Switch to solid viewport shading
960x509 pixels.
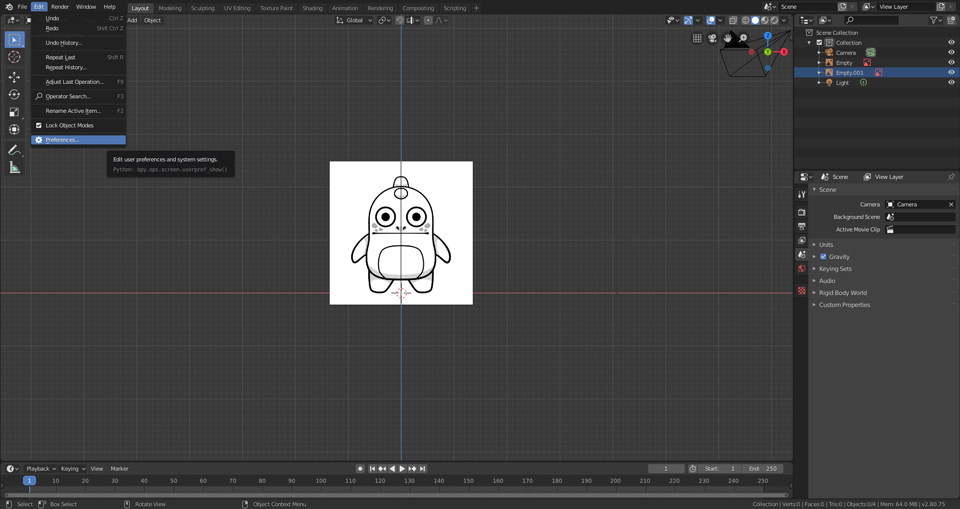pyautogui.click(x=755, y=20)
